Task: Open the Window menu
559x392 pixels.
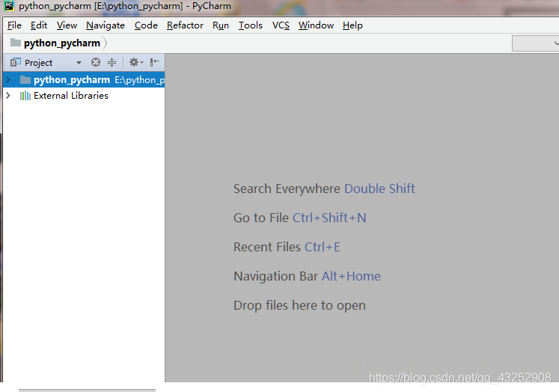Action: (317, 25)
